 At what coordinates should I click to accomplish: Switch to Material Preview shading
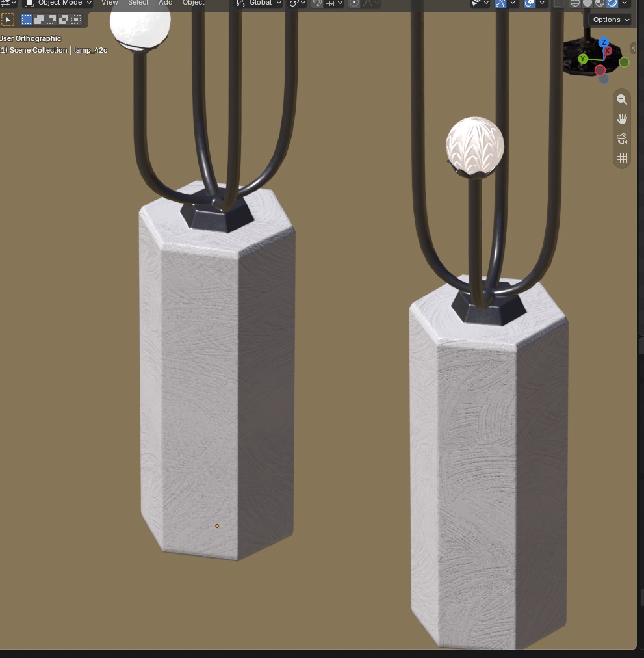click(x=600, y=3)
